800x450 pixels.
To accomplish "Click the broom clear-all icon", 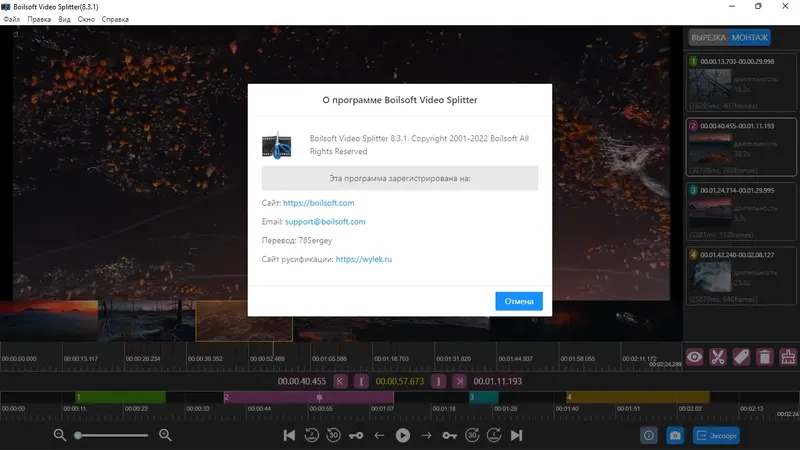I will (788, 357).
